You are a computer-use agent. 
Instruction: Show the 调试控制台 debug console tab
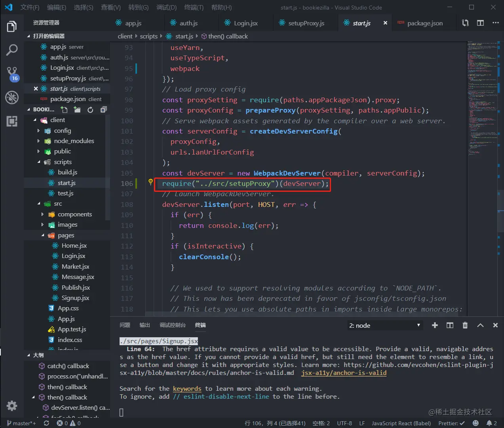[x=173, y=325]
